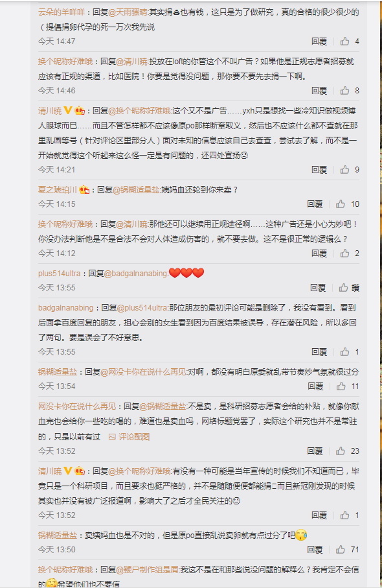Like 夏之琥珀川's comment with 10 likes
This screenshot has width=382, height=588.
(x=340, y=204)
